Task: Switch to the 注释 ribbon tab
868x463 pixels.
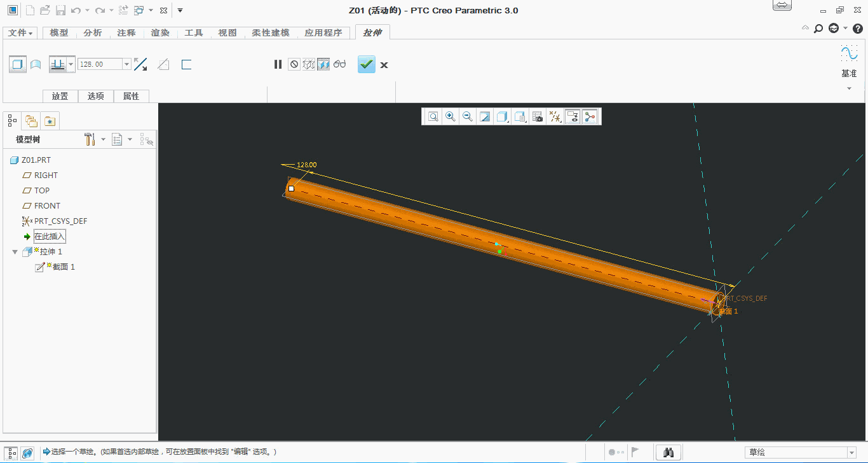Action: [126, 33]
